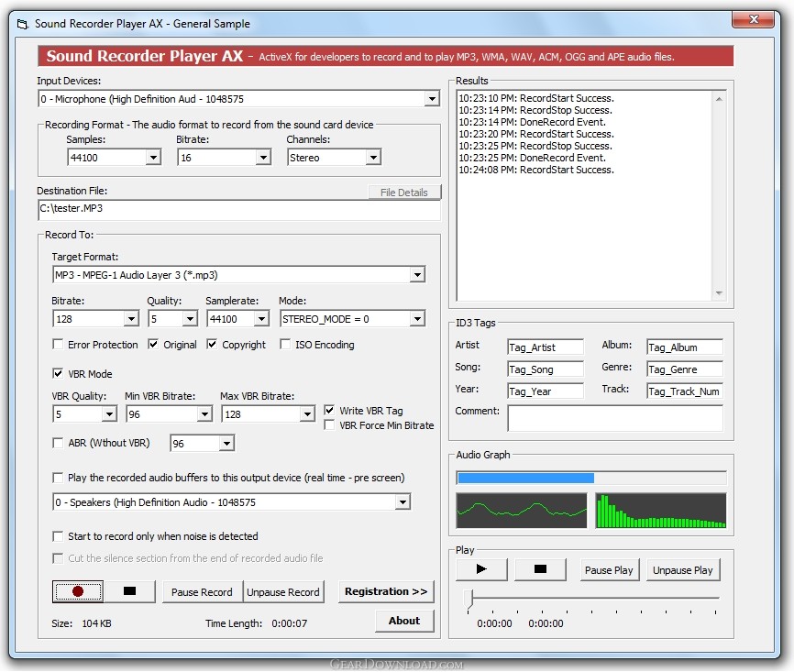
Task: Start playback with the Play triangle button
Action: (x=481, y=569)
